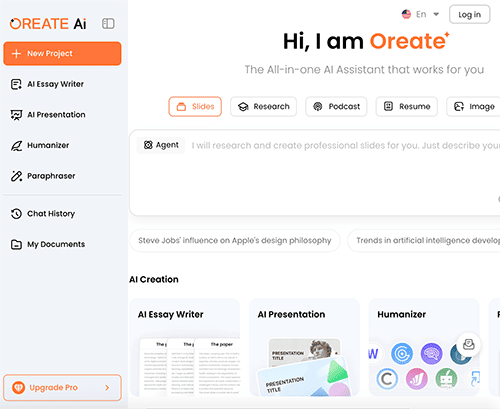Viewport: 500px width, 409px height.
Task: Click the All-in-one AI Assistant tagline
Action: click(x=364, y=70)
